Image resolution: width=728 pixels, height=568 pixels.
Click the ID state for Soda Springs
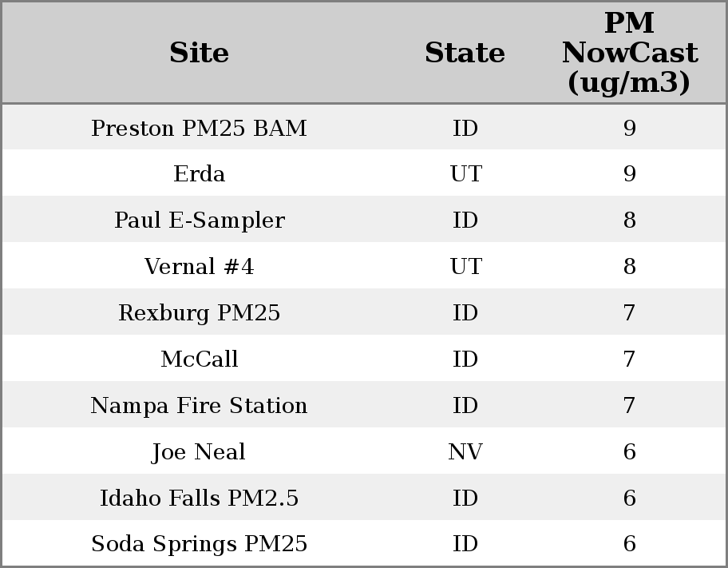465,544
